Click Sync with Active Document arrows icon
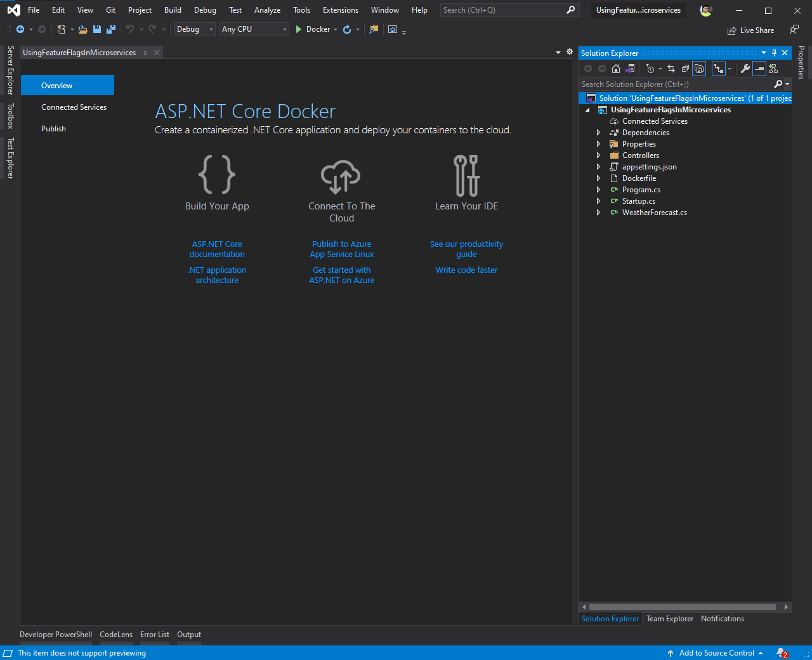Image resolution: width=812 pixels, height=660 pixels. point(671,69)
